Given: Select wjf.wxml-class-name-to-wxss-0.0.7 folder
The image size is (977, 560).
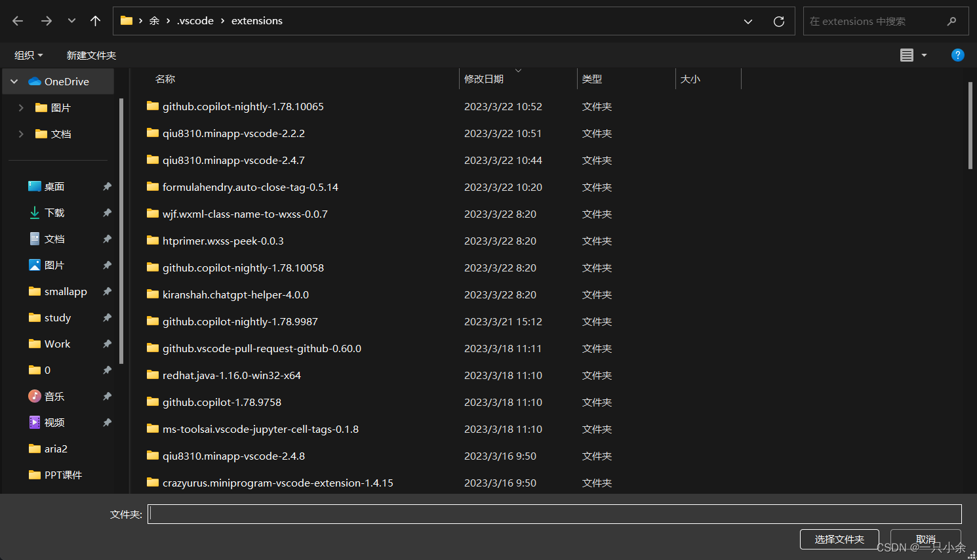Looking at the screenshot, I should point(245,214).
